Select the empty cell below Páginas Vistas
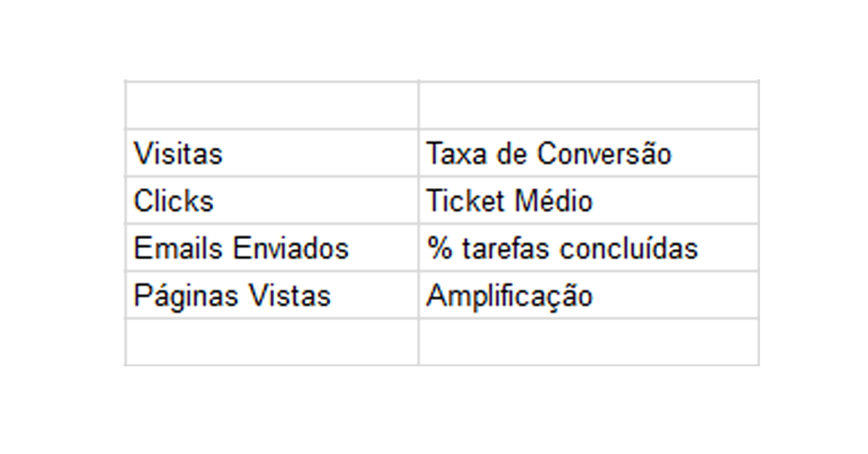This screenshot has width=868, height=454. (271, 342)
